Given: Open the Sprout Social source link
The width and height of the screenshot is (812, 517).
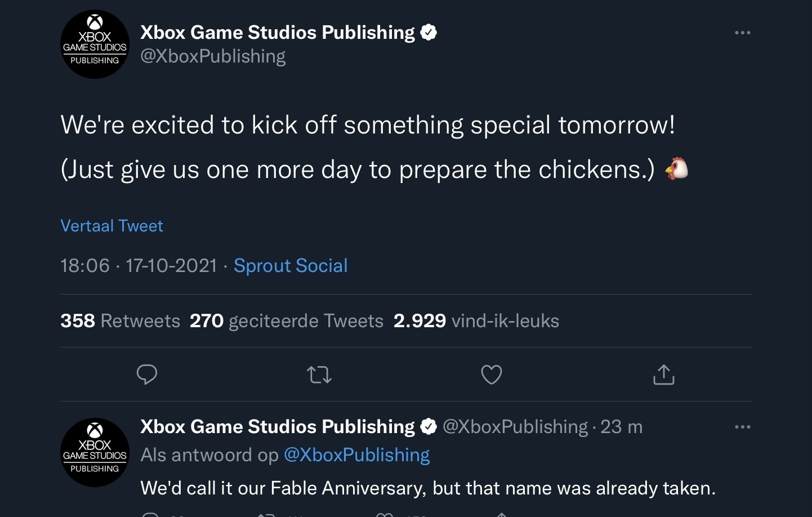Looking at the screenshot, I should [x=291, y=265].
